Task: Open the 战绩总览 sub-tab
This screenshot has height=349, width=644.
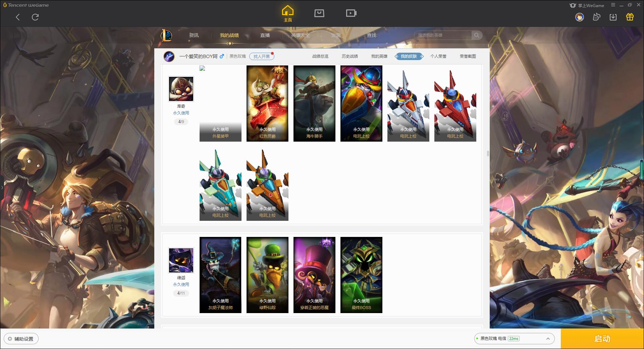Action: tap(320, 56)
